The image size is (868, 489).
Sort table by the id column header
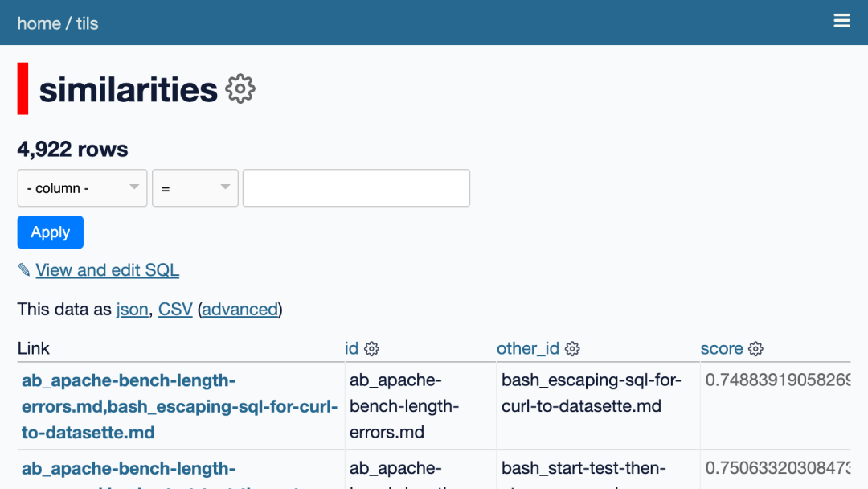click(x=351, y=348)
